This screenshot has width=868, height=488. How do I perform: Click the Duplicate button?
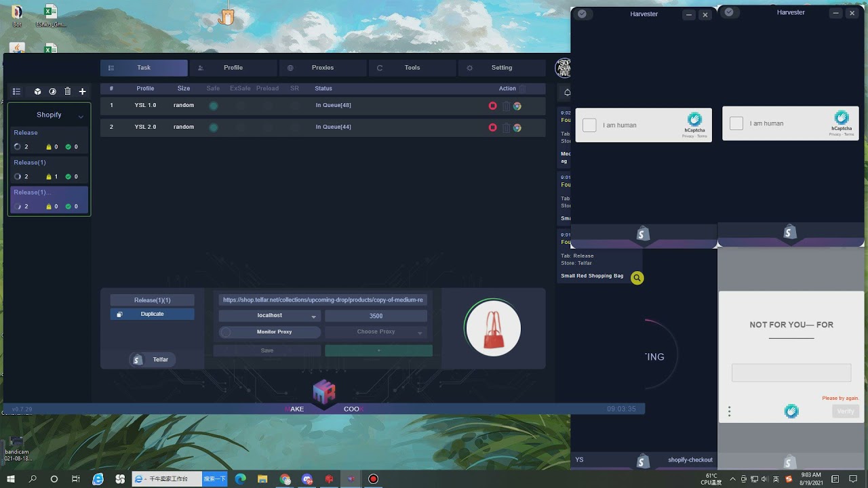pyautogui.click(x=153, y=314)
